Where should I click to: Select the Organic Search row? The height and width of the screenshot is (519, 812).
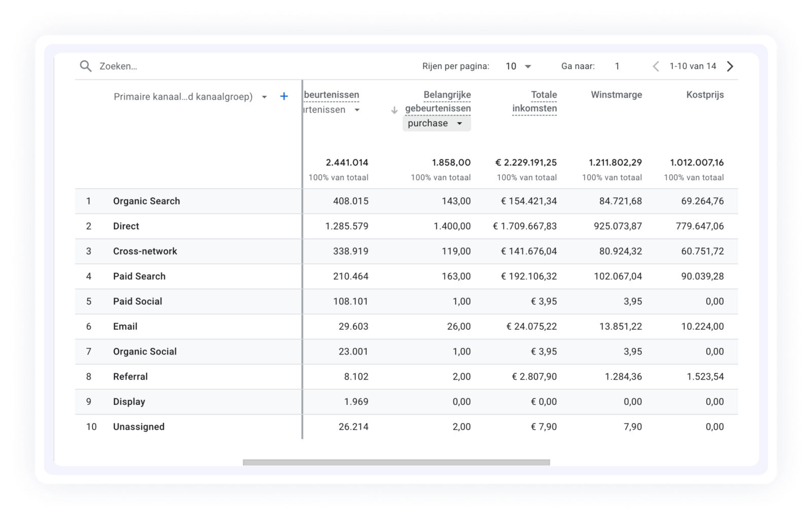coord(147,201)
